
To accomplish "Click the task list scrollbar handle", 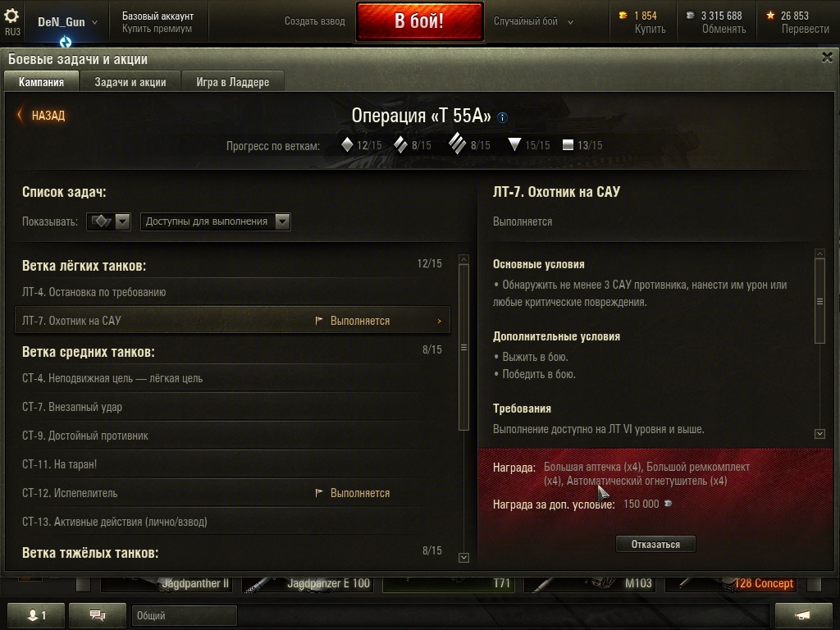I will click(x=464, y=347).
